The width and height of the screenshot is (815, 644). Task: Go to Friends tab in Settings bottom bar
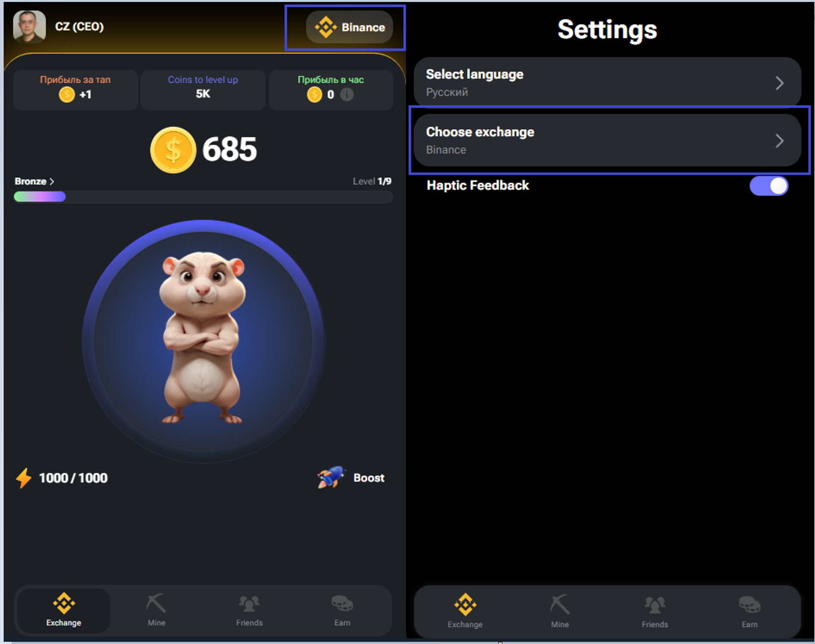(655, 612)
